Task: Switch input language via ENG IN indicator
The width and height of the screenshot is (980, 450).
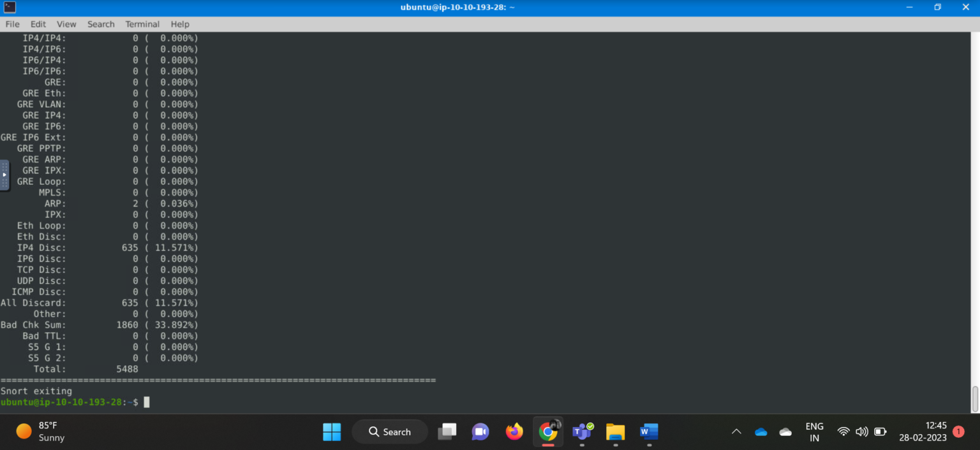Action: coord(814,432)
